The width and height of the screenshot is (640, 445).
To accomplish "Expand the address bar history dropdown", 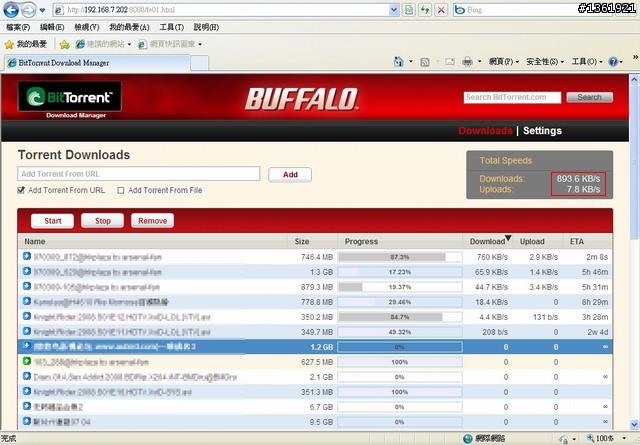I will point(394,10).
